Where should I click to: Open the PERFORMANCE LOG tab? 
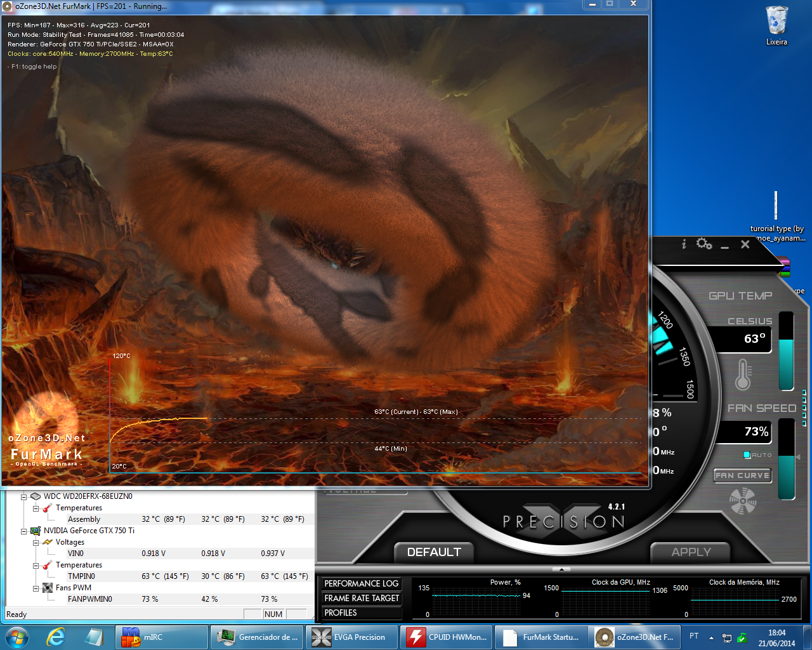(362, 583)
